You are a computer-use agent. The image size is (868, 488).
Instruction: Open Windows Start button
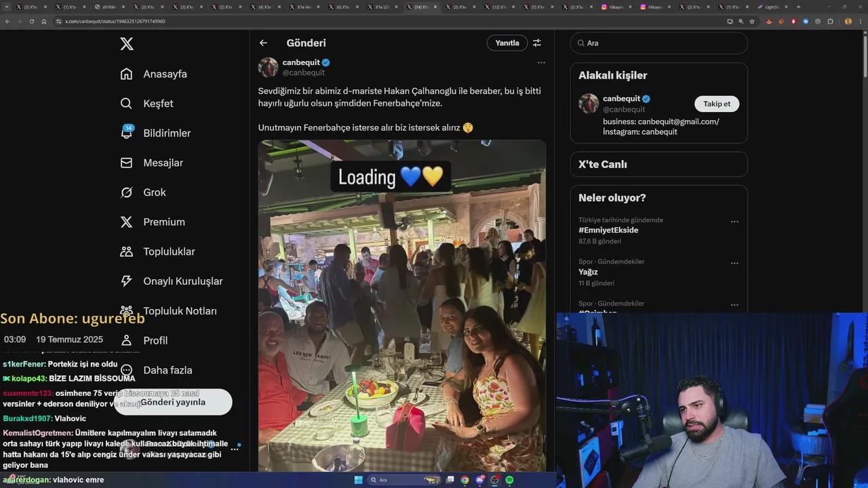(358, 480)
